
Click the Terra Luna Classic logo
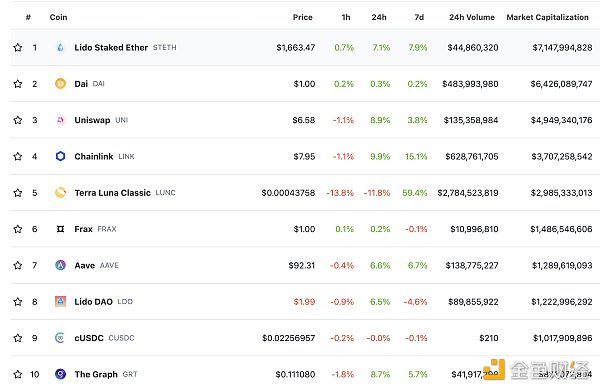[60, 192]
